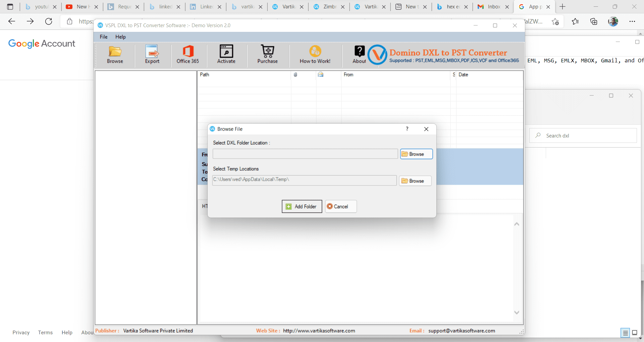Click the site lock icon in address bar
Screen dimensions: 644x342
point(70,21)
